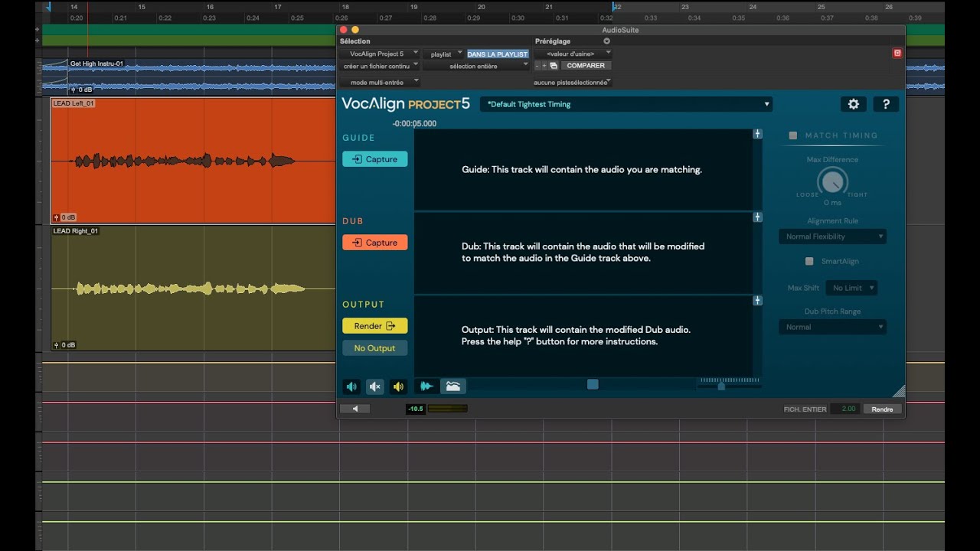Minimize AudioSuite with the yellow button
980x551 pixels.
[x=355, y=30]
